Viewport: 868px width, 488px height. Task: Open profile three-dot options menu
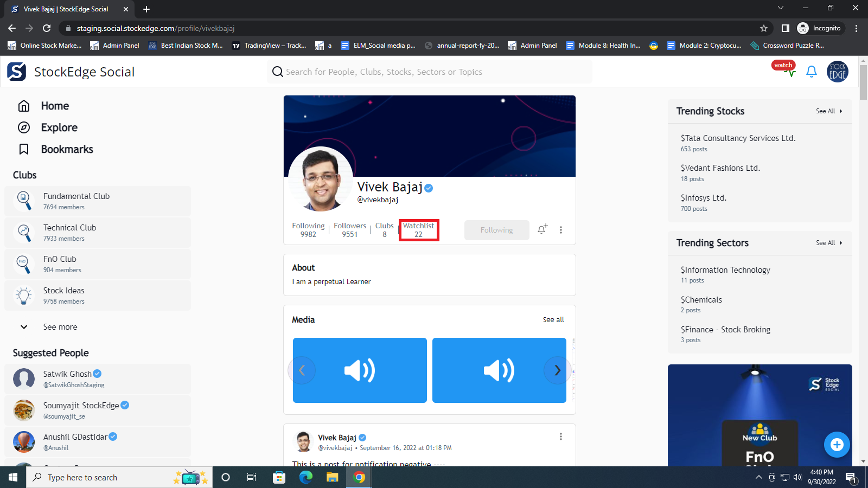coord(561,230)
